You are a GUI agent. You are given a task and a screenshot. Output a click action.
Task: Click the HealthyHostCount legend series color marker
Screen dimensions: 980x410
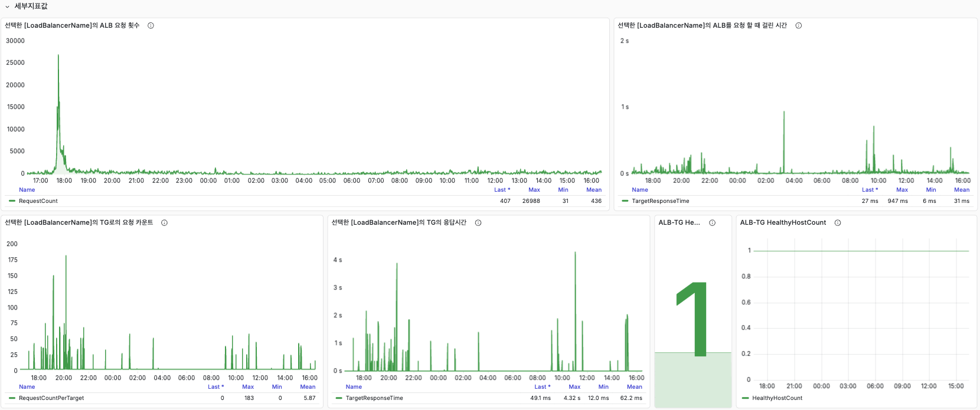(x=745, y=398)
